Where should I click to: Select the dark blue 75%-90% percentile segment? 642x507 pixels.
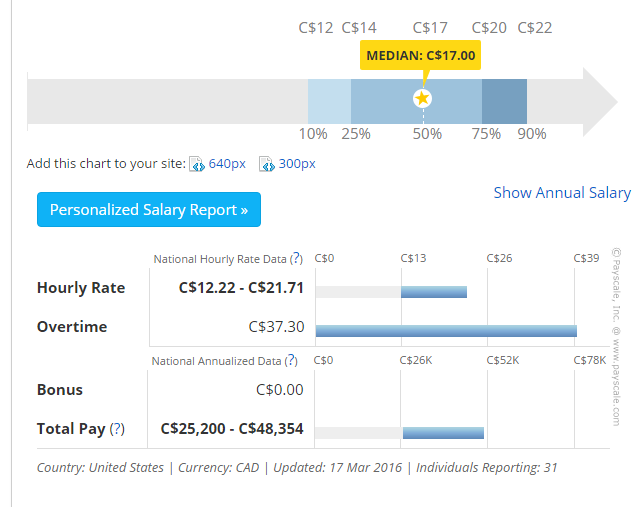point(504,101)
